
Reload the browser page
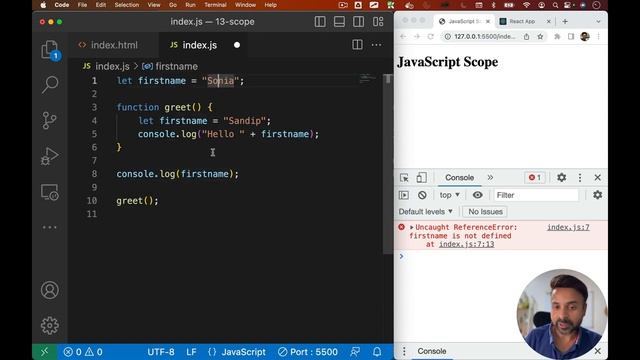point(430,36)
